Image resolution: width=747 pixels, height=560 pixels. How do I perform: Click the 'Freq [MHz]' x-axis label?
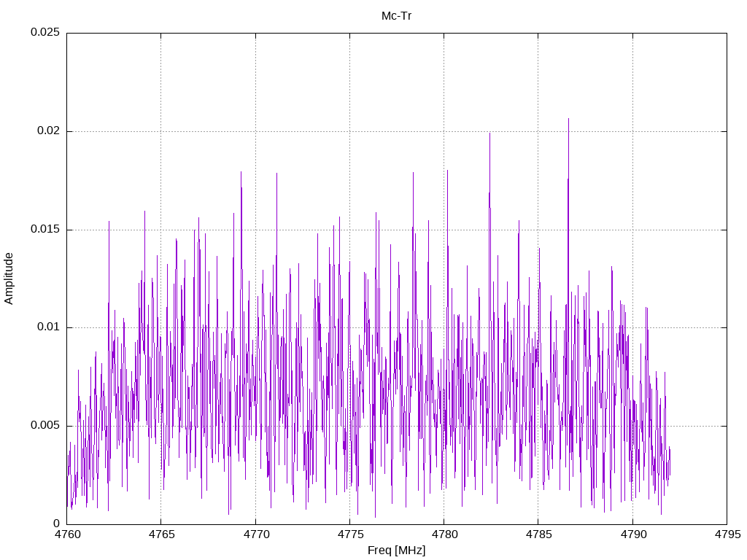pyautogui.click(x=396, y=551)
